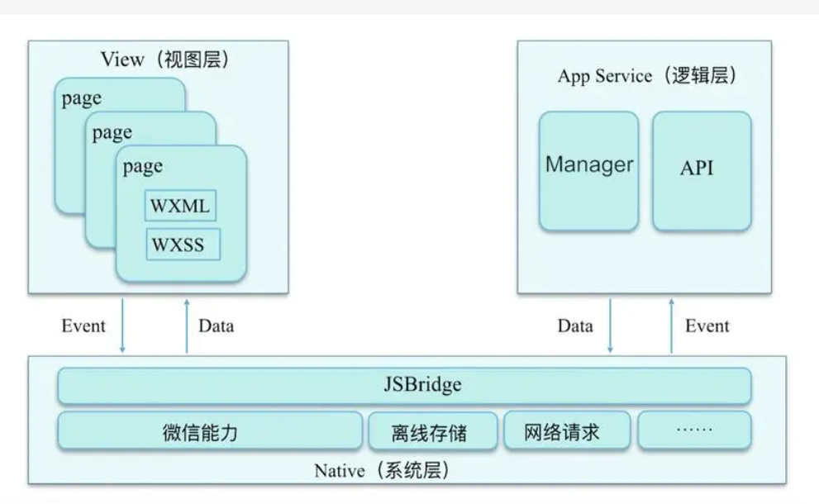Click the WXSS box inside the page card
Image resolution: width=819 pixels, height=504 pixels.
183,244
